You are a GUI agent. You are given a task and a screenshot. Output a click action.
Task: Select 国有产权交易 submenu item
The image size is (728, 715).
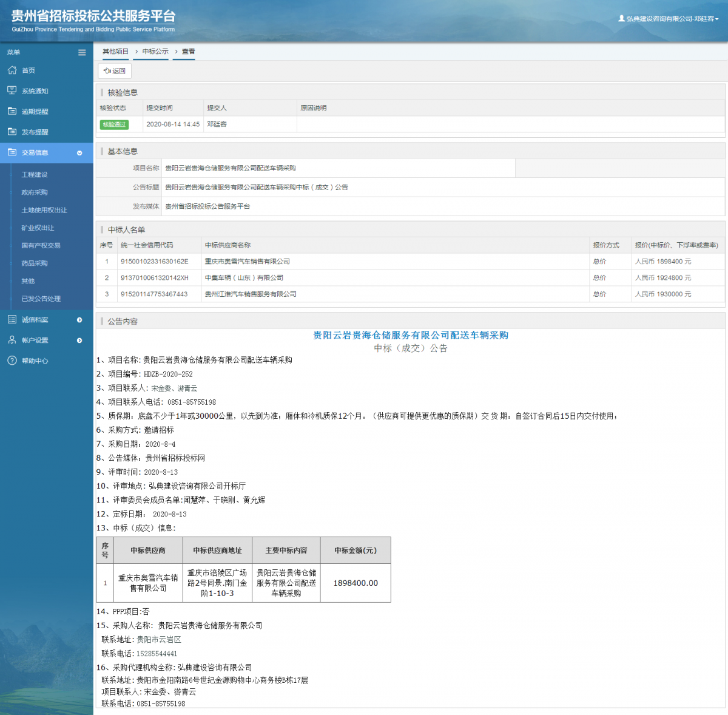point(41,245)
